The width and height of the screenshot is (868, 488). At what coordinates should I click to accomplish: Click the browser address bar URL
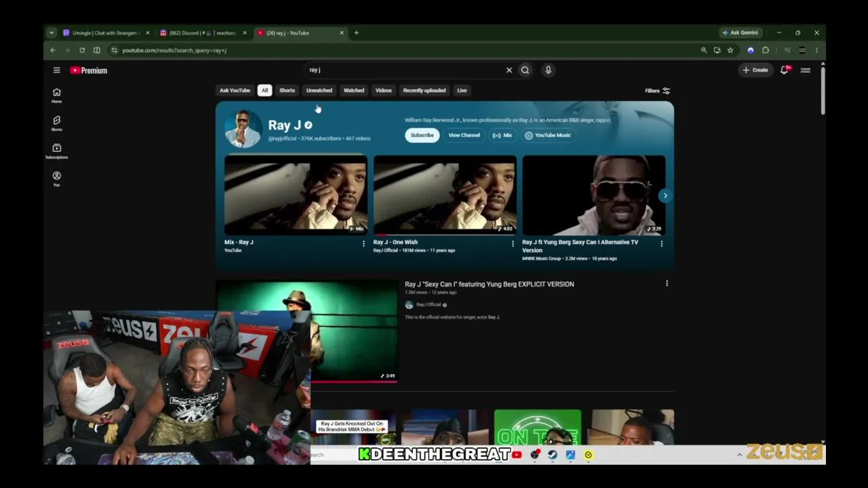point(174,50)
